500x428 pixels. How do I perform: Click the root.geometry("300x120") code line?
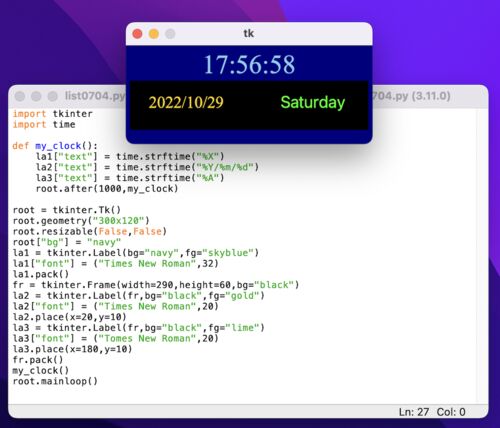point(81,221)
